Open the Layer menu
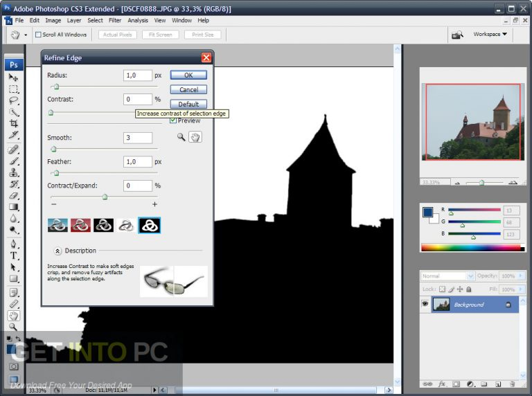The width and height of the screenshot is (532, 396). (74, 20)
